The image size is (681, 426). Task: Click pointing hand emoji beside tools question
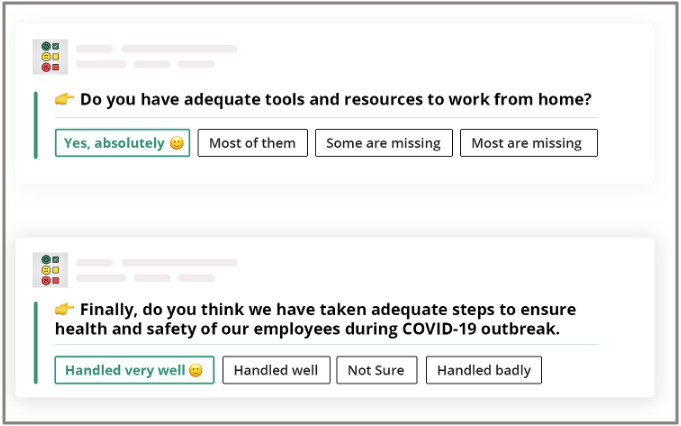coord(64,99)
